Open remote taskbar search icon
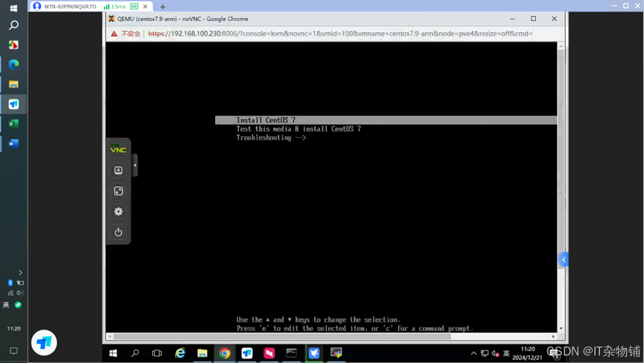Viewport: 644px width, 363px height. (x=135, y=353)
